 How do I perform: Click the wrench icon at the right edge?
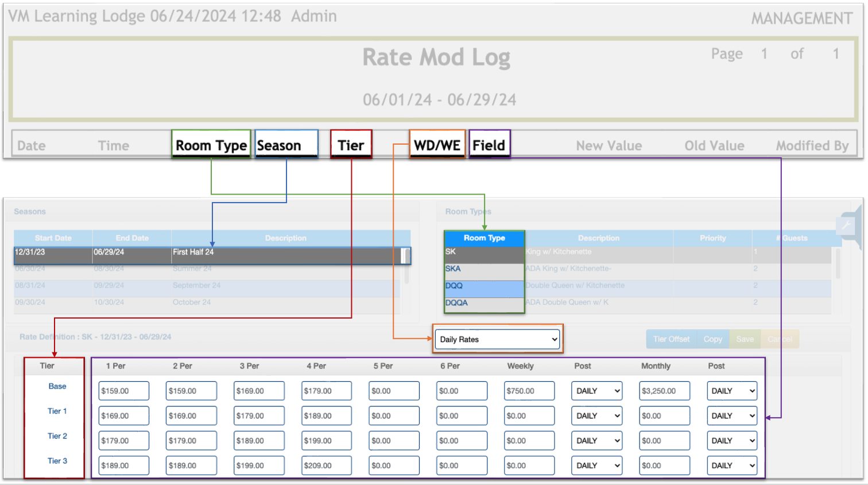click(847, 226)
